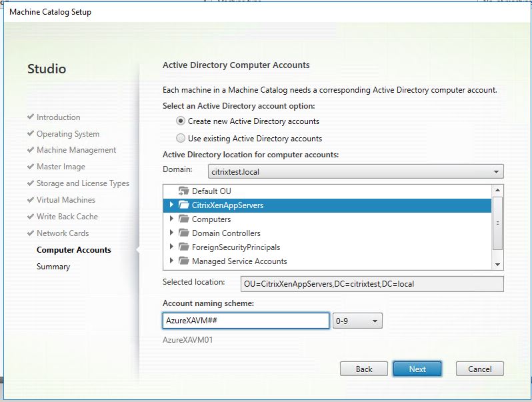
Task: Open the Summary wizard step
Action: (53, 267)
